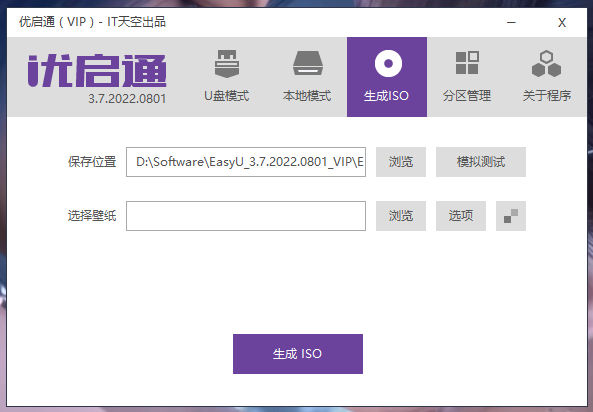The image size is (593, 412).
Task: Open the 本地模式 tab
Action: point(307,77)
